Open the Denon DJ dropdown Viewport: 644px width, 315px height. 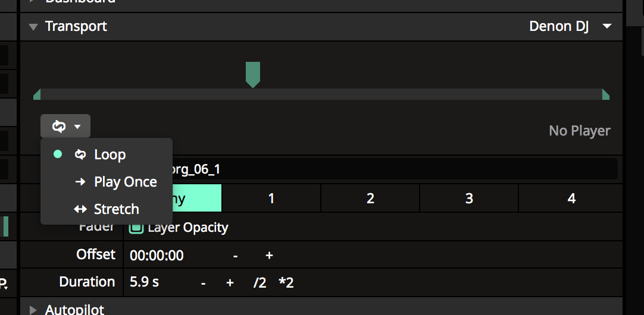(x=570, y=27)
